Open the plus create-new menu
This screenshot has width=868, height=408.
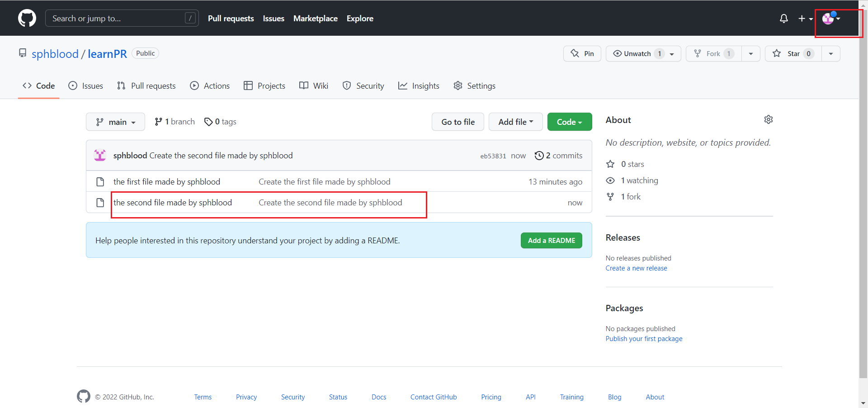pos(805,19)
